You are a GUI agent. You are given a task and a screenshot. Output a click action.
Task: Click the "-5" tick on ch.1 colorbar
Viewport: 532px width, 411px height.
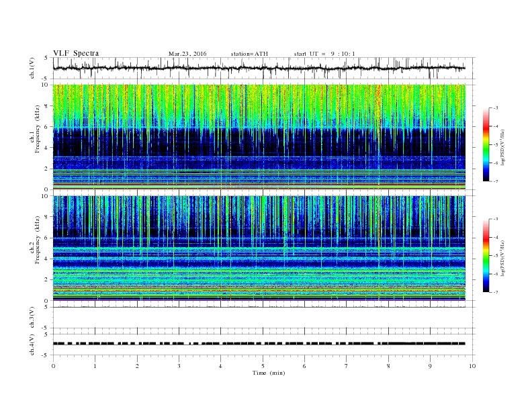pos(496,145)
